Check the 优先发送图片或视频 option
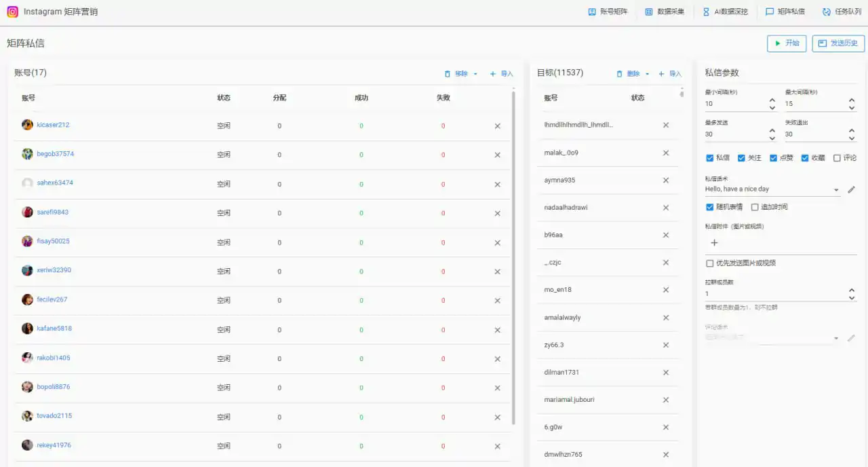The width and height of the screenshot is (868, 467). pos(710,263)
